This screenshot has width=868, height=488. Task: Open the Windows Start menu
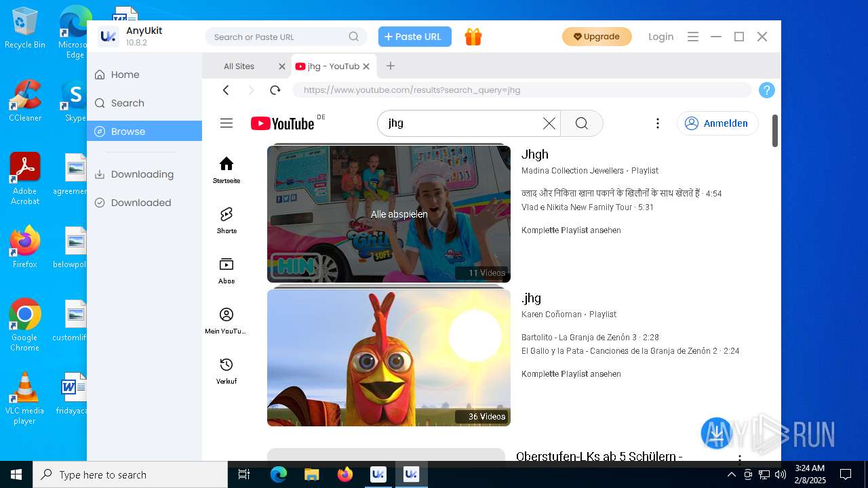(16, 474)
